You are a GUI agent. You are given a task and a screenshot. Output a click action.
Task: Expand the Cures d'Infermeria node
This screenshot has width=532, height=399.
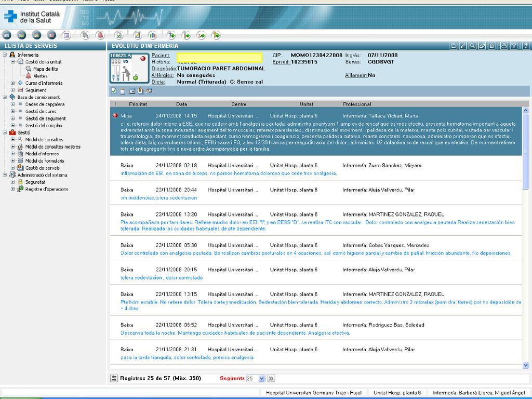pyautogui.click(x=12, y=83)
